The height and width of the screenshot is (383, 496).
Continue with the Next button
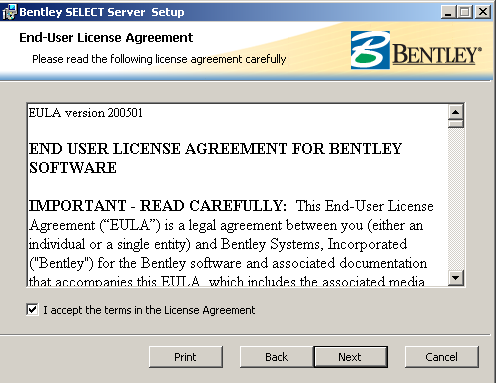(x=350, y=357)
